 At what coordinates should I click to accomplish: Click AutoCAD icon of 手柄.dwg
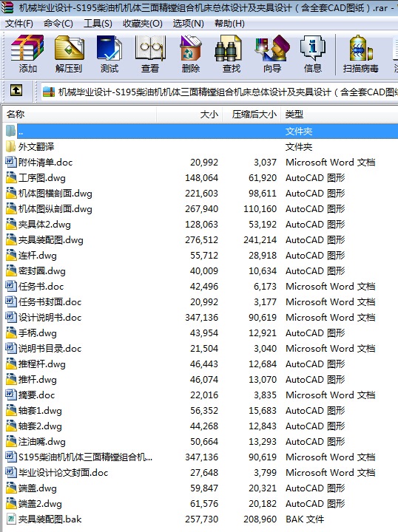[11, 332]
